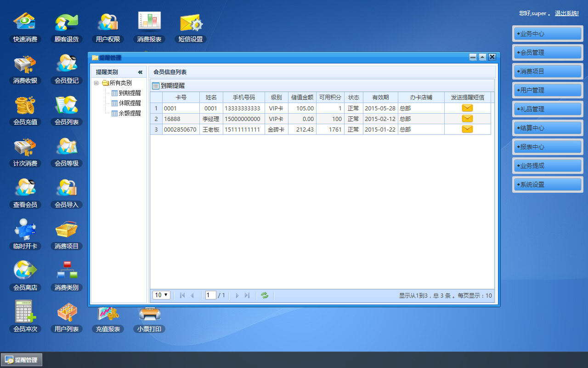Send reminder SMS for card 16888
588x368 pixels.
pos(467,119)
